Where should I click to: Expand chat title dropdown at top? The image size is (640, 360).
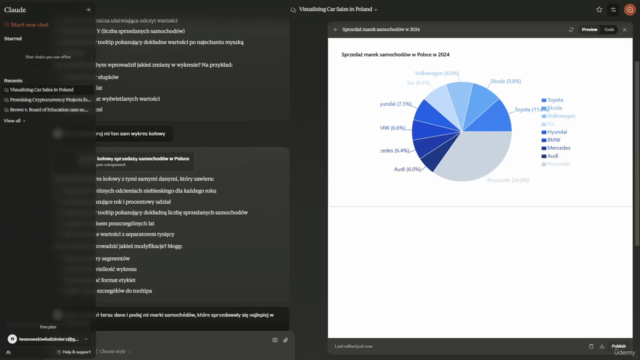[x=376, y=9]
